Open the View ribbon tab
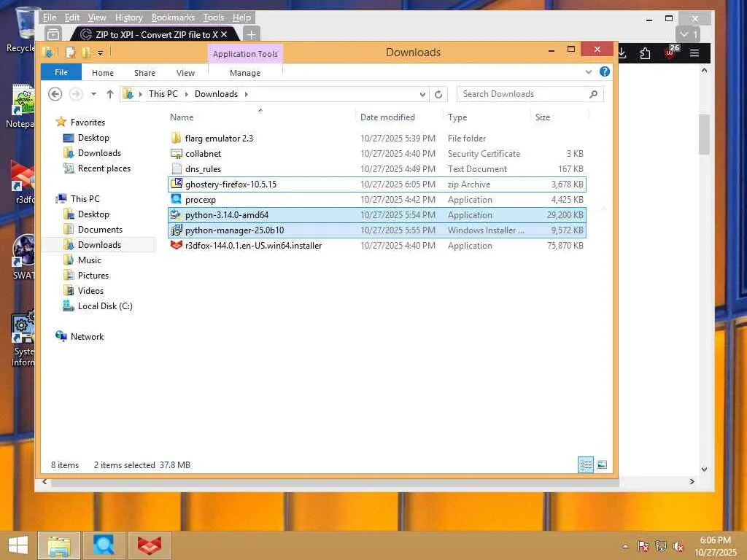This screenshot has height=560, width=747. (x=185, y=73)
